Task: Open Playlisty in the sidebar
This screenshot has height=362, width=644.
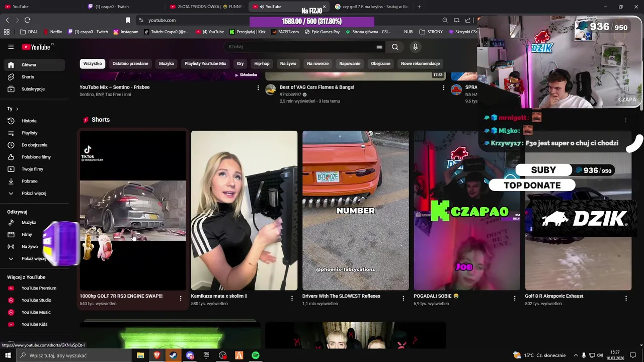Action: click(33, 133)
